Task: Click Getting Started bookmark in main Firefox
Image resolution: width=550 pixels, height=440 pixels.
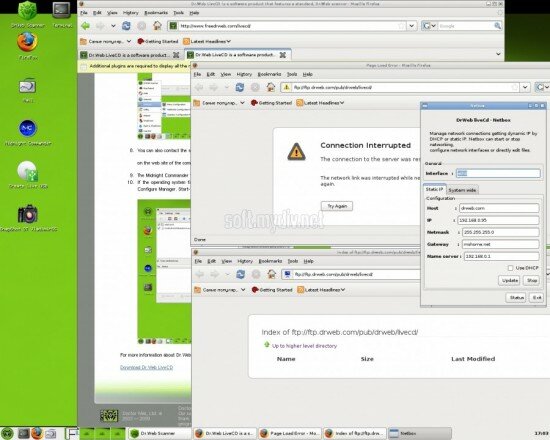Action: 158,41
